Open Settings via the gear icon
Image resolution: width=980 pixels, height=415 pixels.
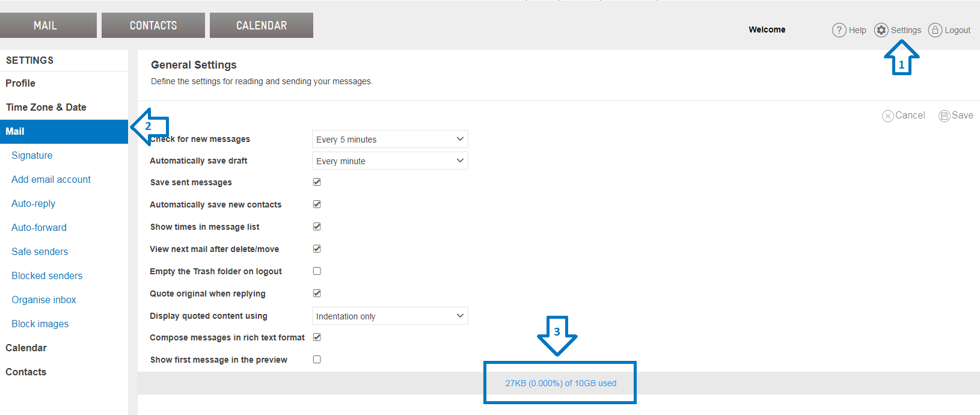pyautogui.click(x=881, y=30)
